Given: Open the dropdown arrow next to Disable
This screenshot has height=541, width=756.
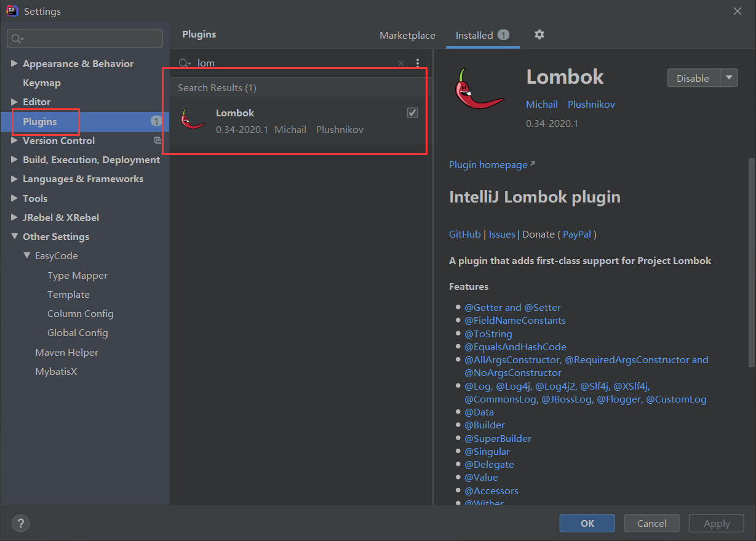Looking at the screenshot, I should point(729,78).
